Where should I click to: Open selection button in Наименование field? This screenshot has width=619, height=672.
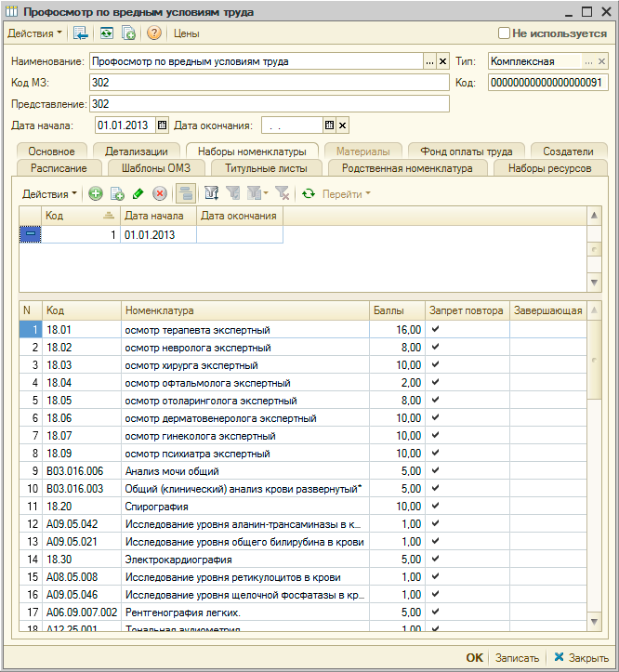pos(429,61)
